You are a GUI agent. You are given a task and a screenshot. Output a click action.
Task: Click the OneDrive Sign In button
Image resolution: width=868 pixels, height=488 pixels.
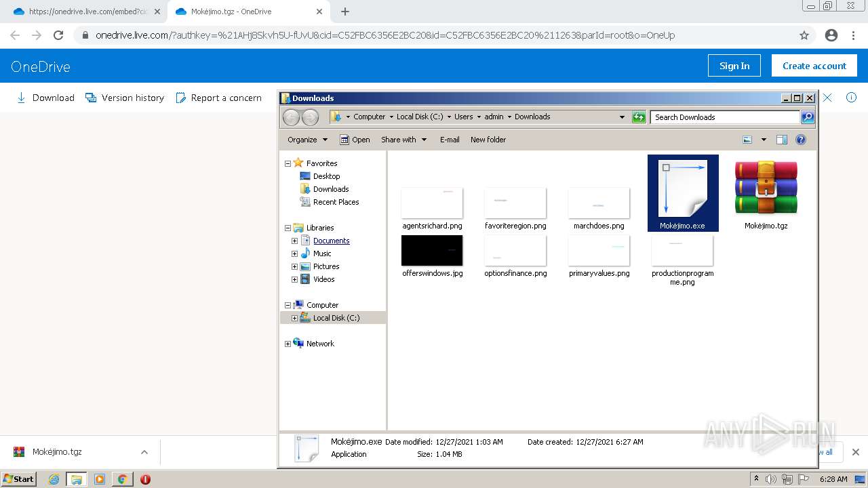coord(734,66)
